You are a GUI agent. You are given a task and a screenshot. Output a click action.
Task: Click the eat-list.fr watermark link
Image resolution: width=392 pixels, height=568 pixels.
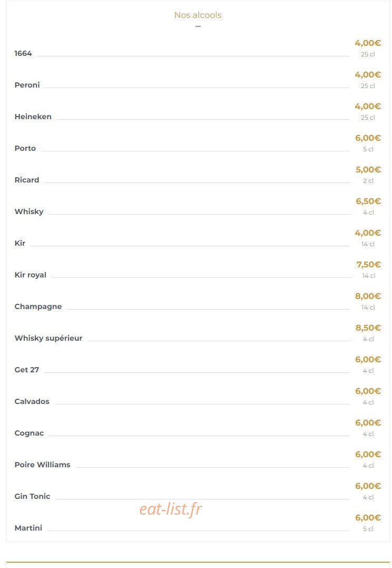click(171, 509)
